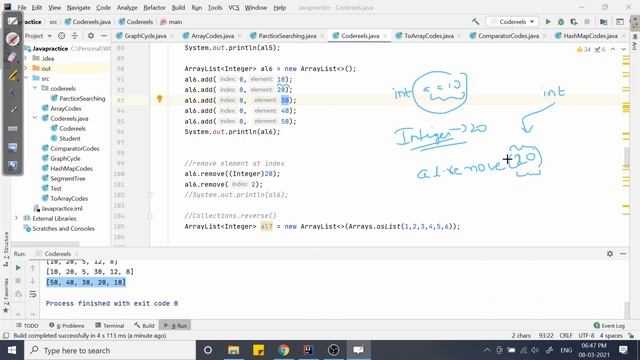Open the File menu
Viewport: 640px width, 360px height.
click(x=22, y=7)
